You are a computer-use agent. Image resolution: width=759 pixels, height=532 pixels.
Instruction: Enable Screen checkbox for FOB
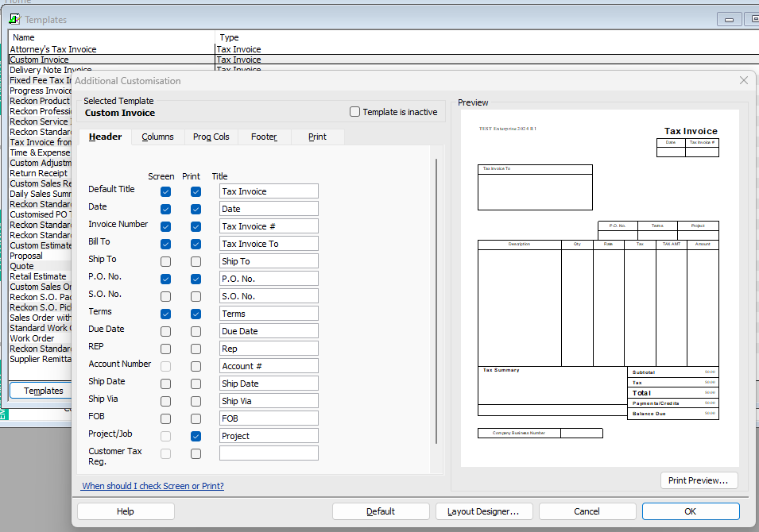pyautogui.click(x=165, y=418)
